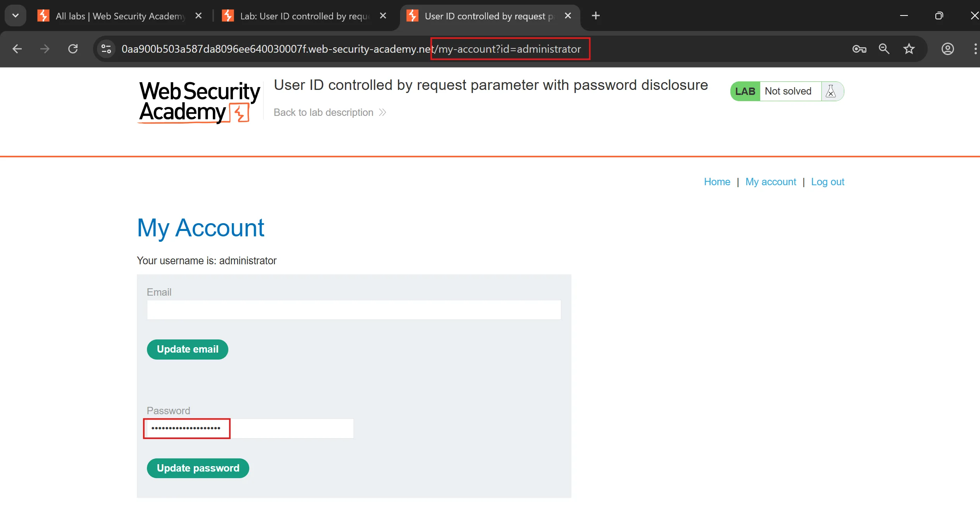The image size is (980, 520).
Task: Click the lab flask icon
Action: (831, 91)
